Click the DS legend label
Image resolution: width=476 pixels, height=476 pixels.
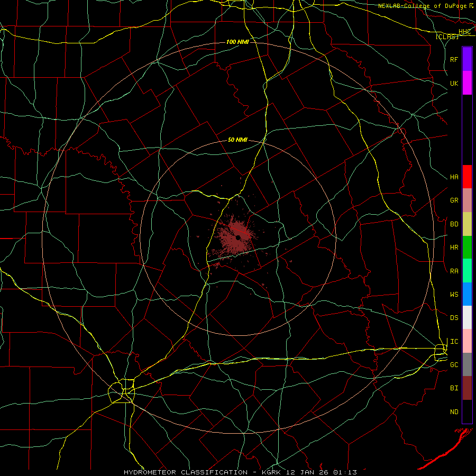454,318
